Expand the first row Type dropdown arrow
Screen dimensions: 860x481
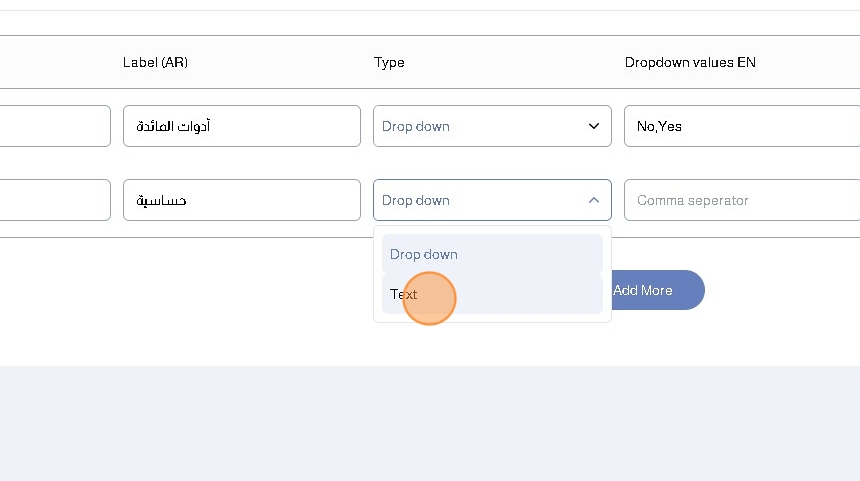593,127
